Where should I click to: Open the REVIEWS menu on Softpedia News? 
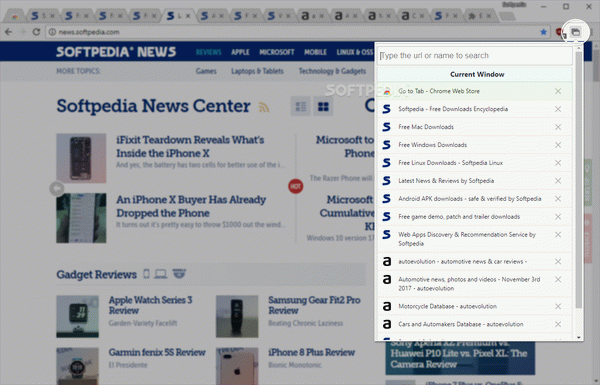coord(209,52)
